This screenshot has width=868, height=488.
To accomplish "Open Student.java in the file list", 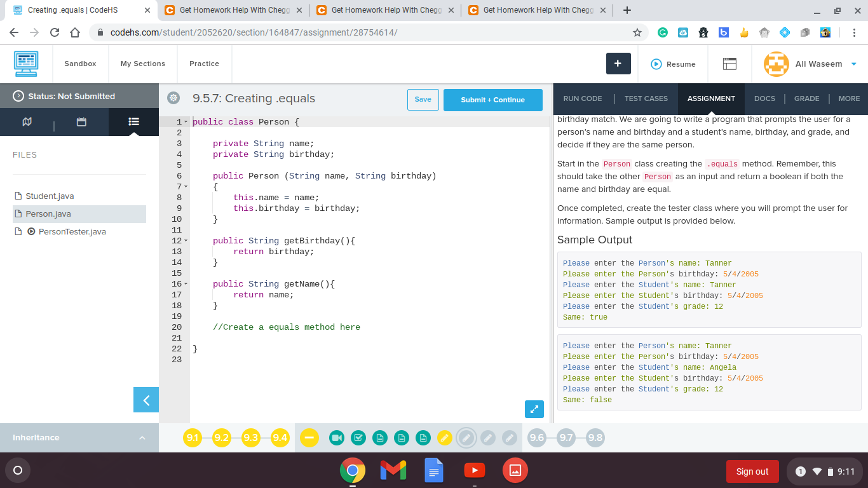I will [50, 196].
